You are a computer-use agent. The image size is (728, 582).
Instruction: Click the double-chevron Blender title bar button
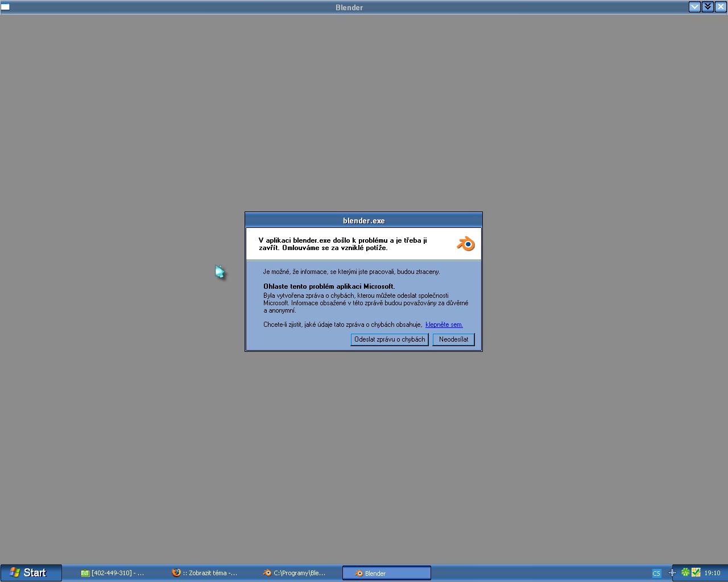pyautogui.click(x=708, y=7)
